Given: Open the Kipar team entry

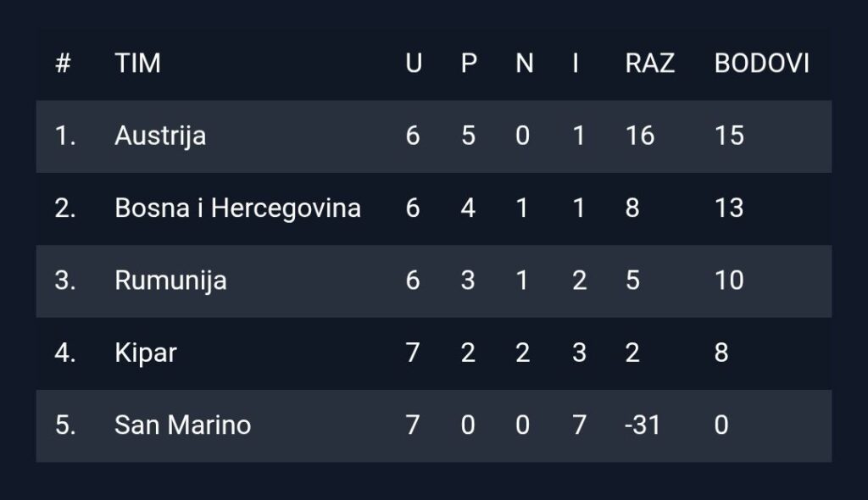Looking at the screenshot, I should coord(146,353).
